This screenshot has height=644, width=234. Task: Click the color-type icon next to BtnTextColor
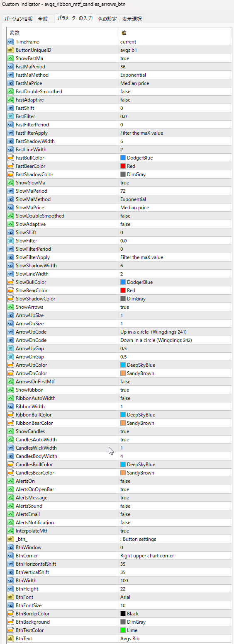(x=11, y=630)
